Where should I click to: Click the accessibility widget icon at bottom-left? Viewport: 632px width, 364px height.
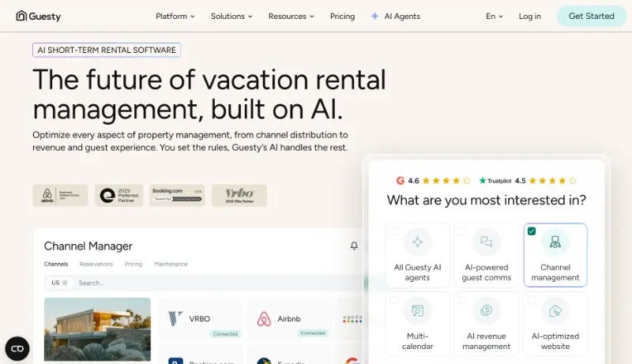point(17,349)
